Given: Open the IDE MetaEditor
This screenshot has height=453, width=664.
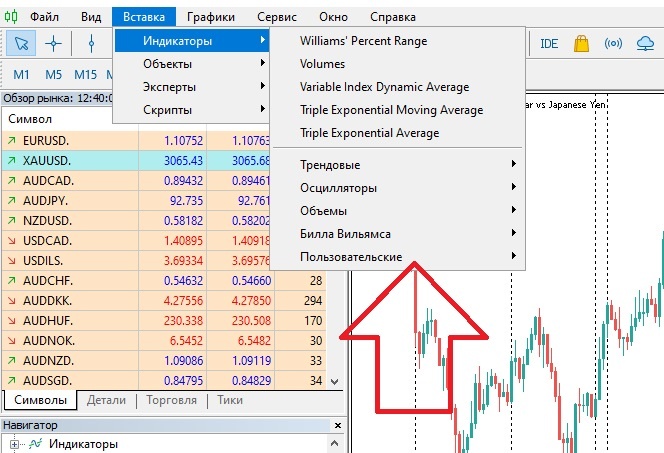Looking at the screenshot, I should 549,44.
